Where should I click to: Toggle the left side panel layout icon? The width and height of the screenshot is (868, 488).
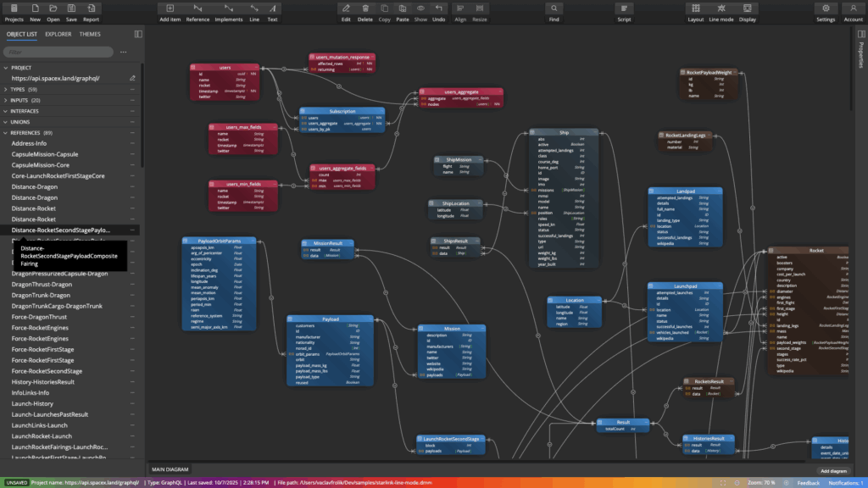[x=137, y=34]
